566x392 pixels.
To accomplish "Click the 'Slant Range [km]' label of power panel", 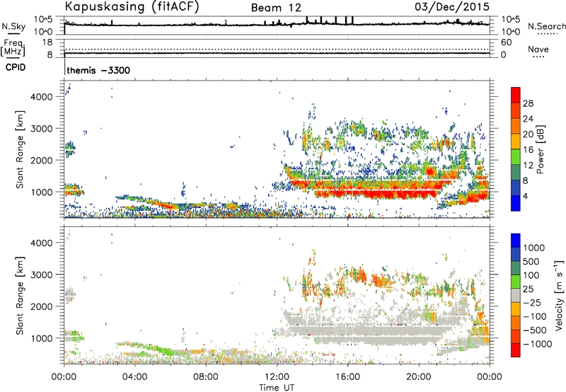I will point(20,150).
